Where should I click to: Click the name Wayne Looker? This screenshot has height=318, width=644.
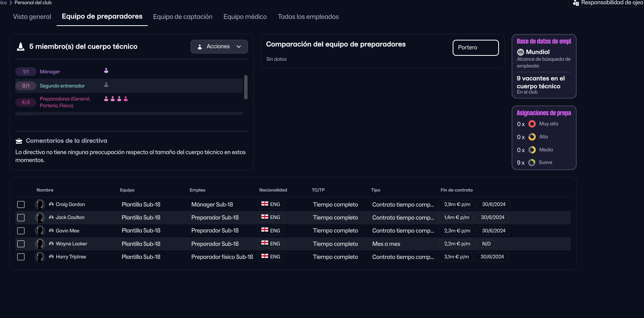pyautogui.click(x=72, y=244)
